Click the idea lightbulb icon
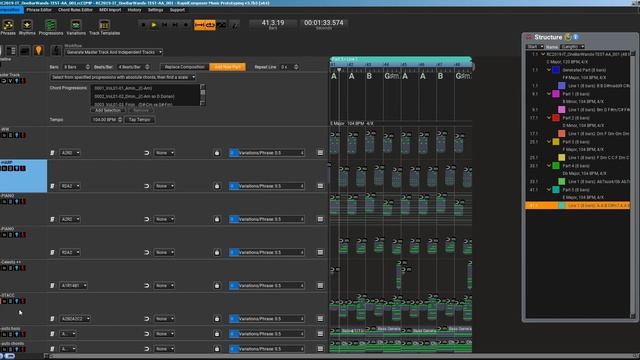The image size is (640, 360). coord(38,50)
